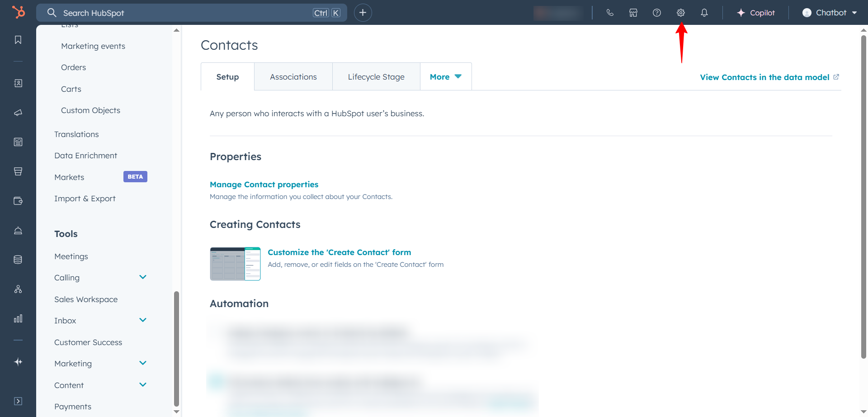This screenshot has height=417, width=868.
Task: Open Orders settings
Action: [73, 67]
